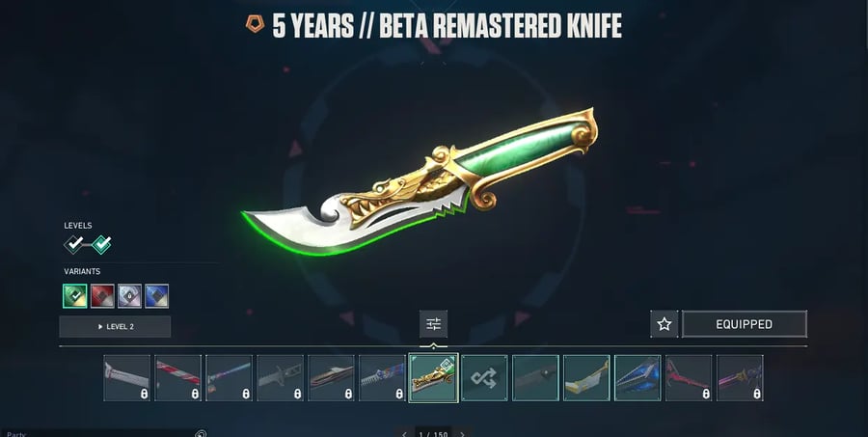Screen dimensions: 868x437
Task: Expand the Level 2 preview arrow button
Action: 115,327
